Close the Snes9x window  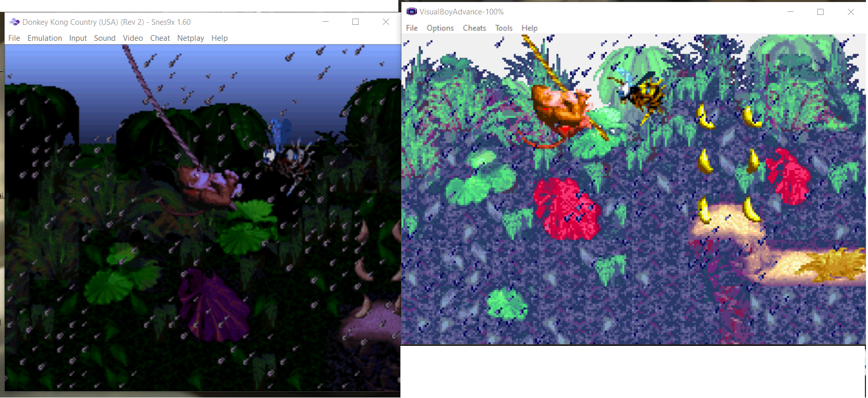point(385,22)
